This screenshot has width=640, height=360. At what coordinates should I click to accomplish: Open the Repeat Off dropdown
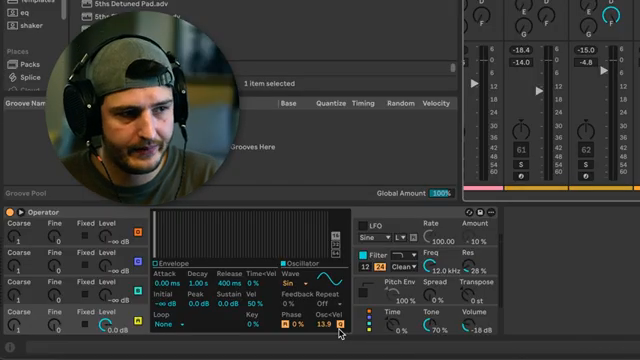coord(329,304)
